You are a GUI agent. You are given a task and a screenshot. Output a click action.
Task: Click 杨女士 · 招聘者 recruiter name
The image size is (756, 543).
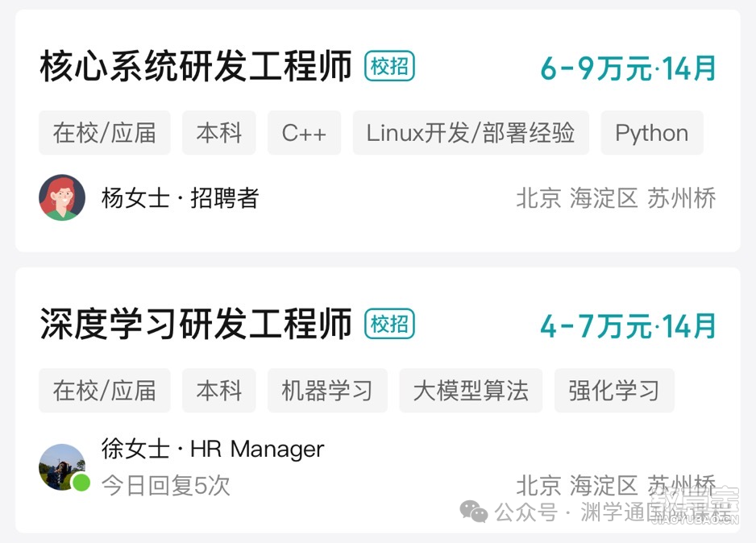point(181,198)
